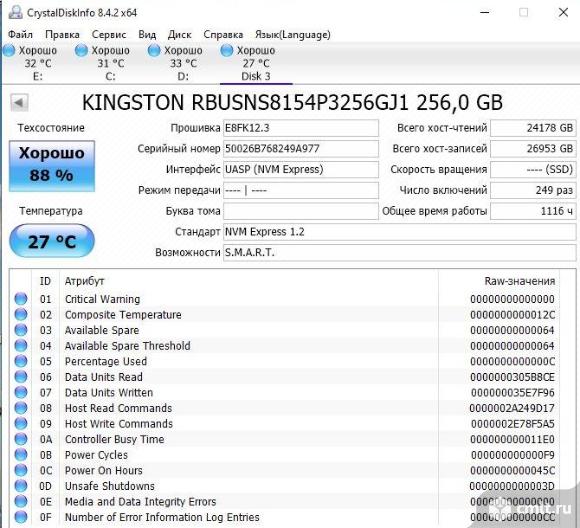Click the status icon for Data Units Written
580x528 pixels.
[21, 392]
